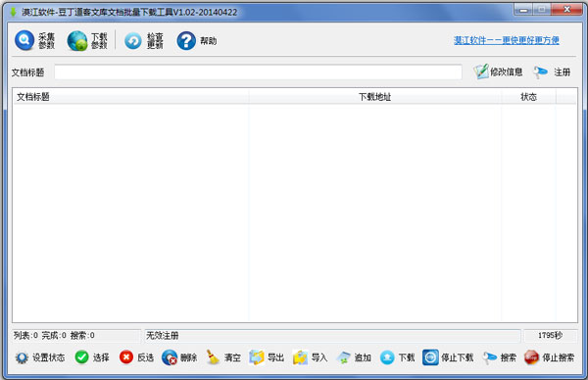Click the 检查更新 check update icon
This screenshot has width=588, height=380.
click(133, 41)
